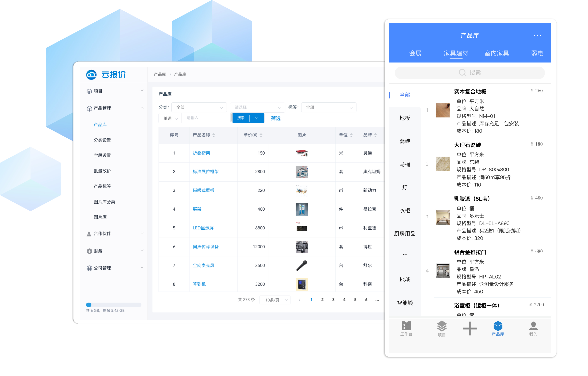Click the sort icon beside 产品名称 column
Image resolution: width=588 pixels, height=376 pixels.
pyautogui.click(x=214, y=135)
